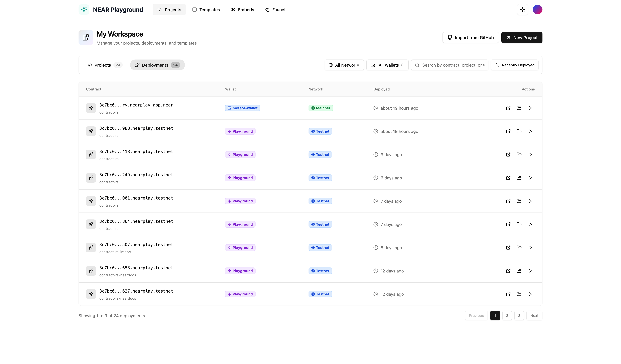The height and width of the screenshot is (364, 621).
Task: Run the 3c7bc0...001.nearplay.testnet deployment
Action: 530,201
